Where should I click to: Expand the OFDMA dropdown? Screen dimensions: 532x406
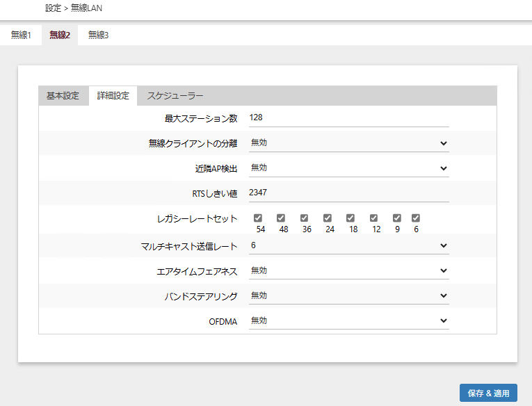click(348, 320)
